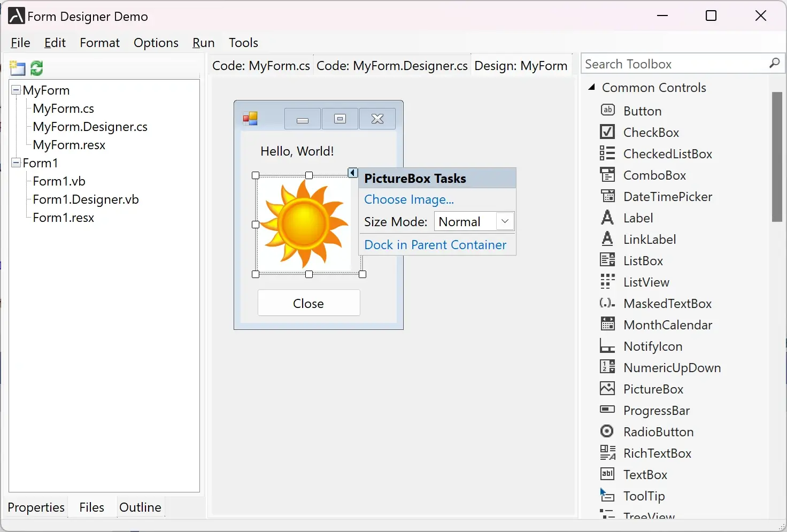Open the Format menu
Image resolution: width=787 pixels, height=532 pixels.
pyautogui.click(x=99, y=43)
